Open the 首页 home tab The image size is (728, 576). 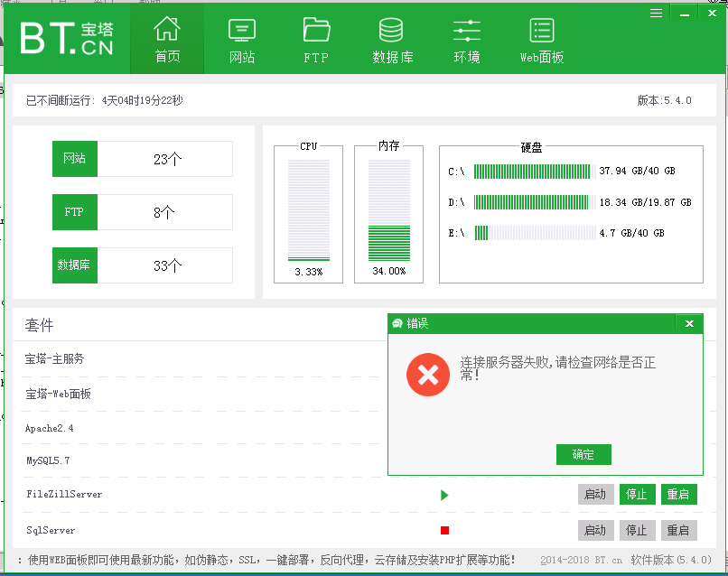coord(167,39)
